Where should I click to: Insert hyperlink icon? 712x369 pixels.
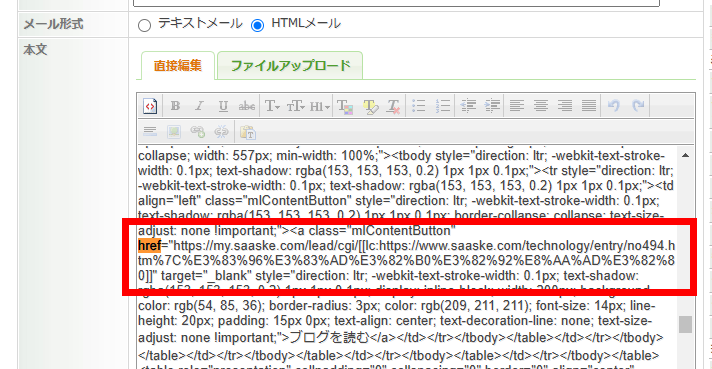coord(198,132)
